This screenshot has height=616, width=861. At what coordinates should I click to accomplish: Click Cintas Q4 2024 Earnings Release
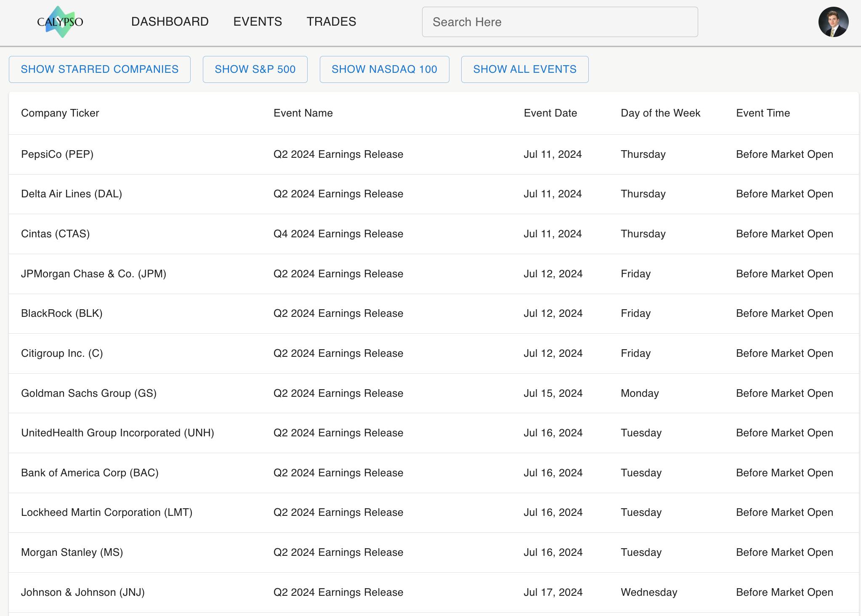pyautogui.click(x=338, y=234)
